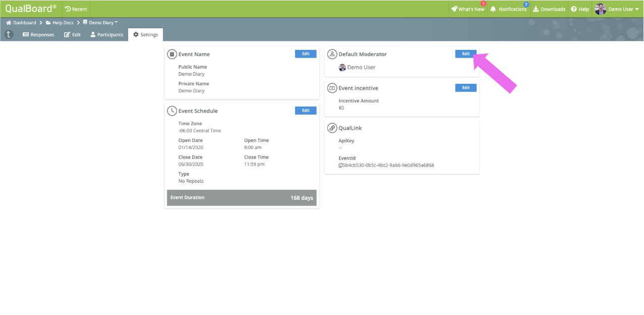Click the round up-arrow back icon
This screenshot has width=644, height=315.
click(x=9, y=34)
